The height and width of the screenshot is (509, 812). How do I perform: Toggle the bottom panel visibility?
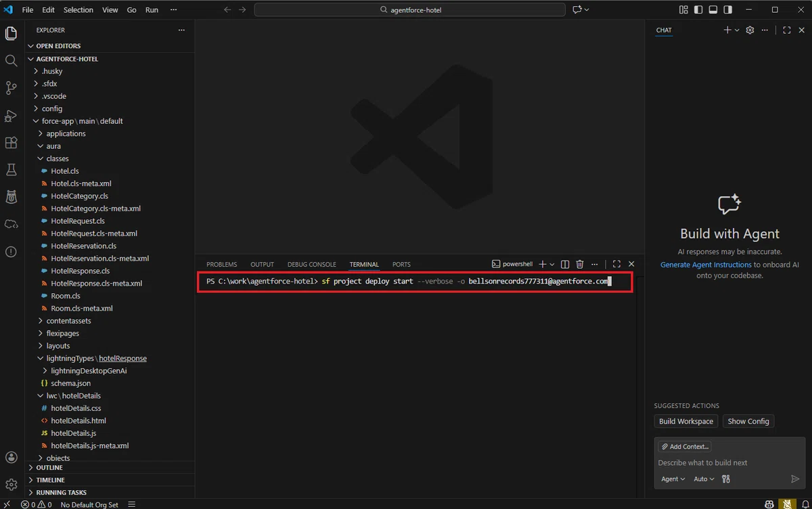[x=713, y=9]
